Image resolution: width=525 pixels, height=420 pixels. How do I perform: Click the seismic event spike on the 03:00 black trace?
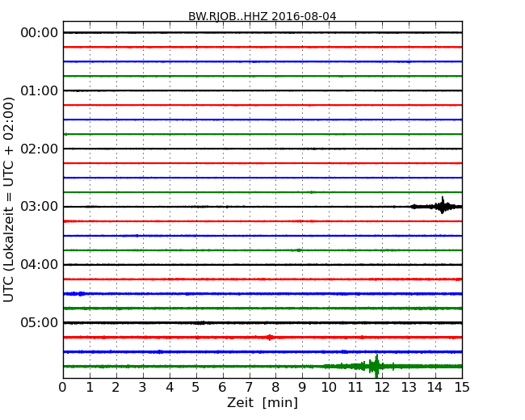click(x=443, y=205)
